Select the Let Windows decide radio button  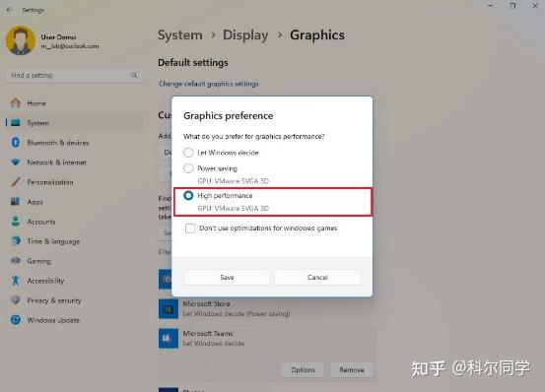[x=188, y=153]
